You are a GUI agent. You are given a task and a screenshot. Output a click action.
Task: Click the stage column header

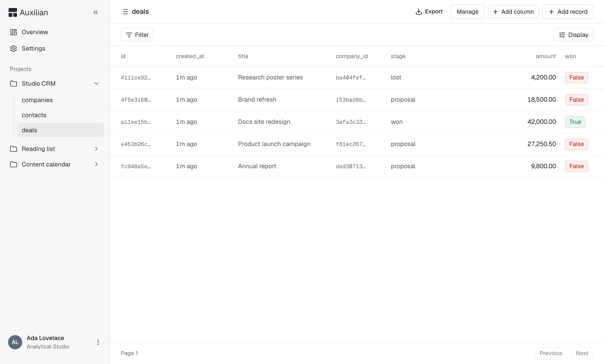click(x=398, y=56)
